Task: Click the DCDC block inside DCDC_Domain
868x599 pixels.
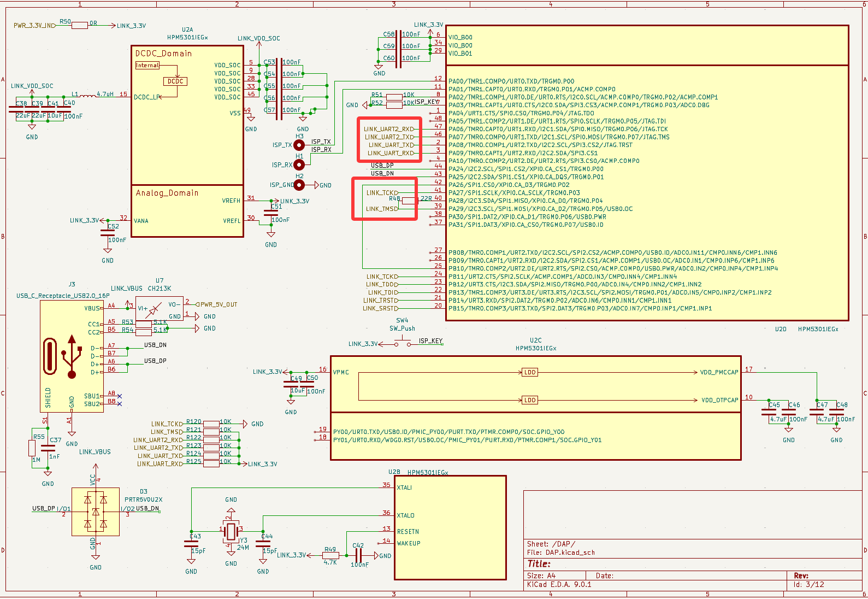Action: 175,81
